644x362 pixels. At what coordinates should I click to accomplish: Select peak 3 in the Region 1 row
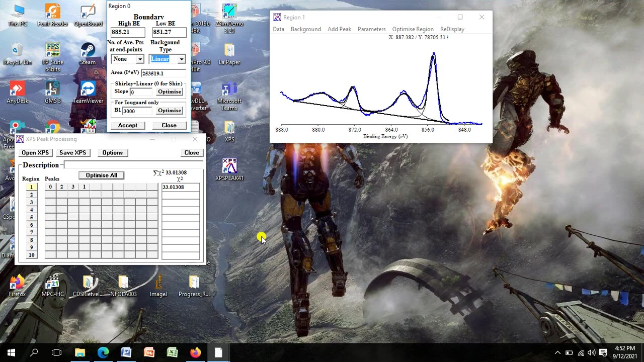(x=73, y=187)
